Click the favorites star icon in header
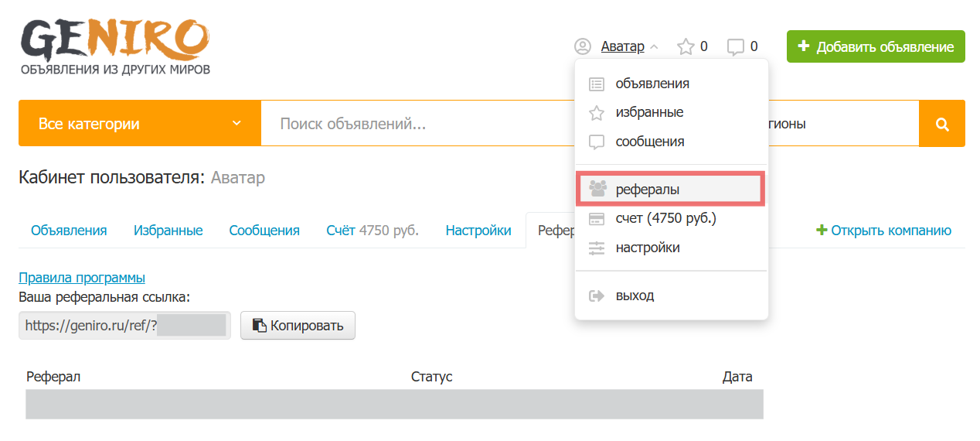Image resolution: width=980 pixels, height=441 pixels. coord(686,47)
